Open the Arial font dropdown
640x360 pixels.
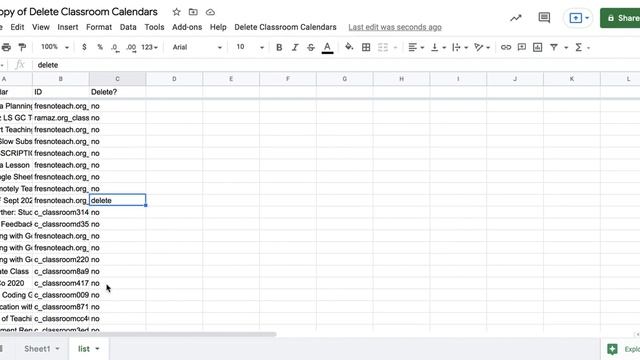coord(197,47)
